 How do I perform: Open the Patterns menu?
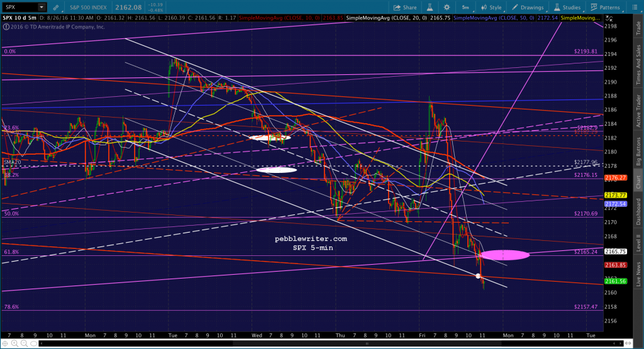tap(605, 8)
